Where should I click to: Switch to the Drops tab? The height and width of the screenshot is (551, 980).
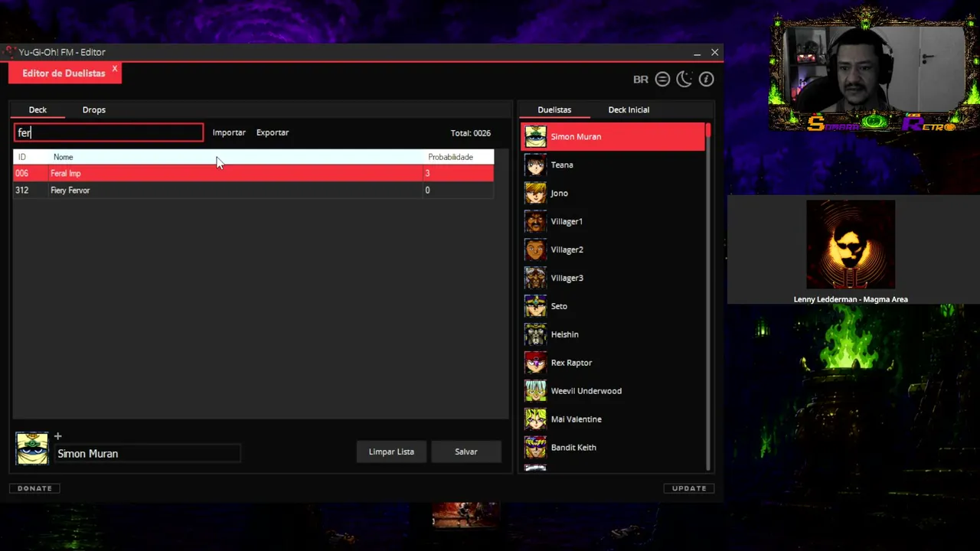tap(94, 109)
